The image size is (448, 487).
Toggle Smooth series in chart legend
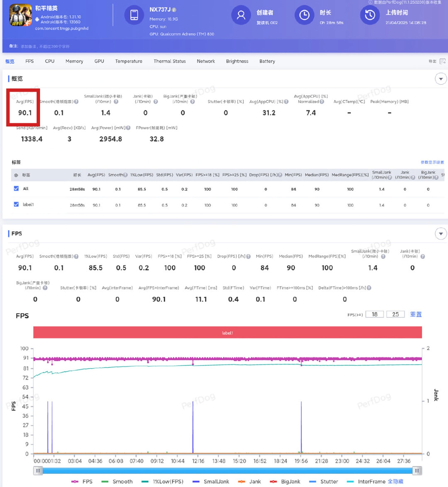[x=117, y=481]
